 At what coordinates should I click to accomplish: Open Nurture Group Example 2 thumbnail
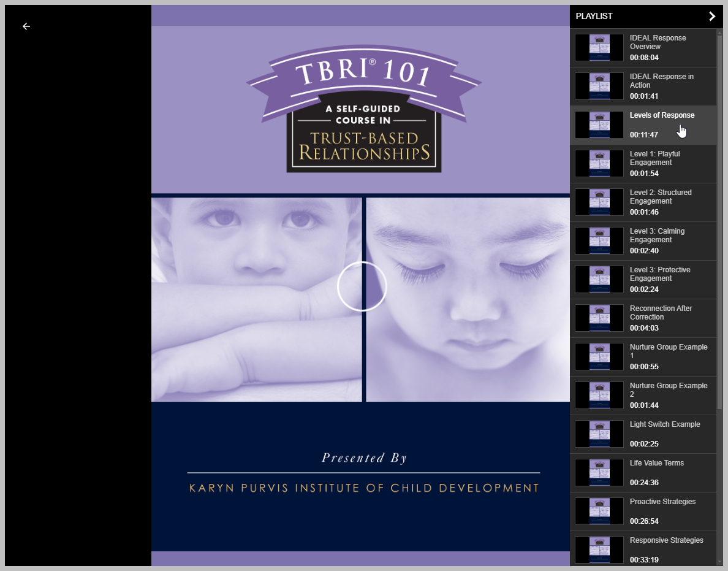coord(599,396)
